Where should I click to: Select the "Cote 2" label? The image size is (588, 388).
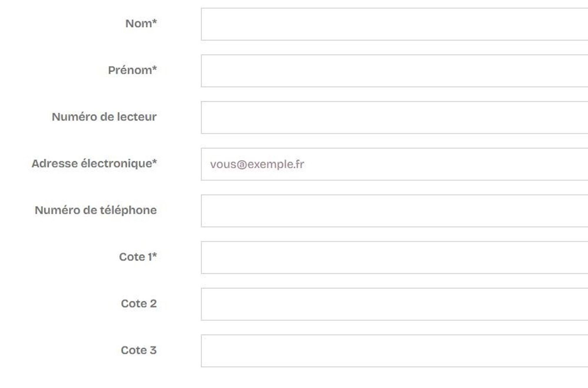(139, 304)
